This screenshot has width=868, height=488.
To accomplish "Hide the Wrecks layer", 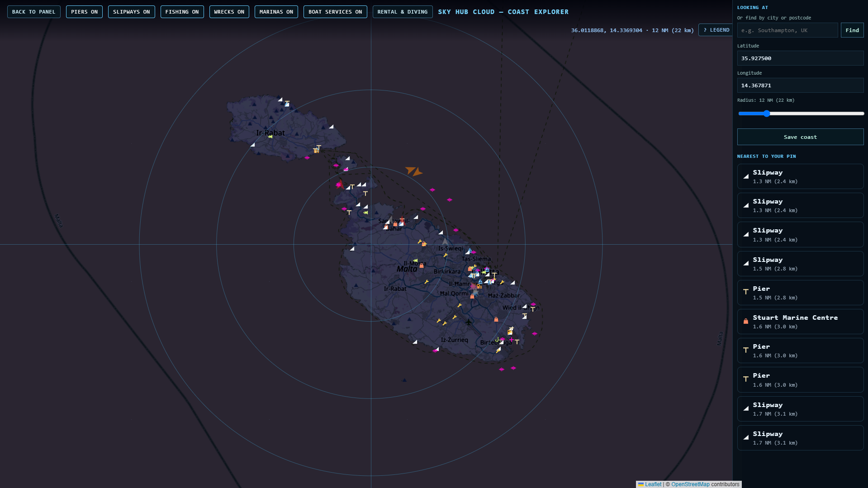I will point(229,12).
